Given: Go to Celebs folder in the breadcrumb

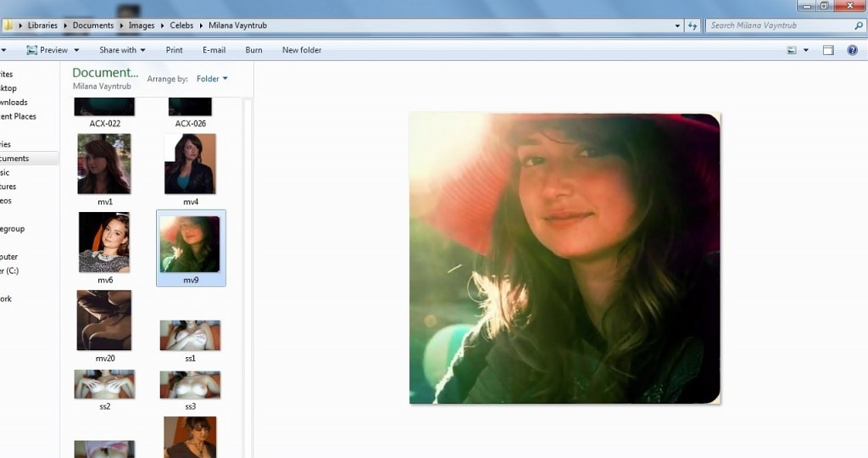Looking at the screenshot, I should [181, 25].
